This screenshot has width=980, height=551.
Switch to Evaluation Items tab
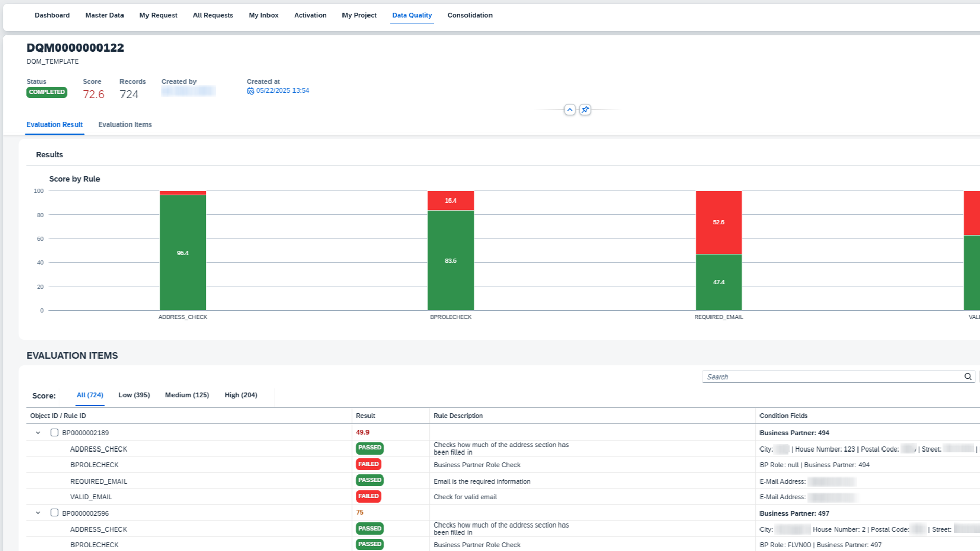[125, 124]
